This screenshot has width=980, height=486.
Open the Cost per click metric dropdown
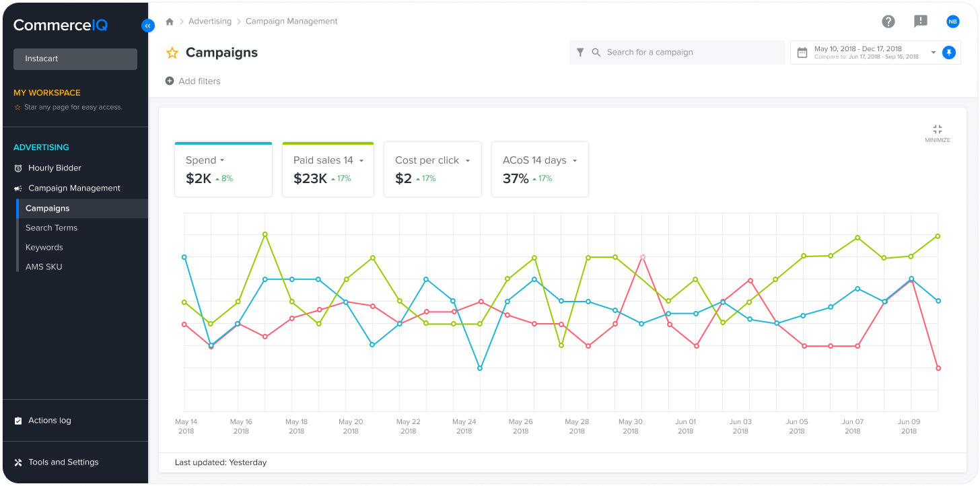coord(467,161)
